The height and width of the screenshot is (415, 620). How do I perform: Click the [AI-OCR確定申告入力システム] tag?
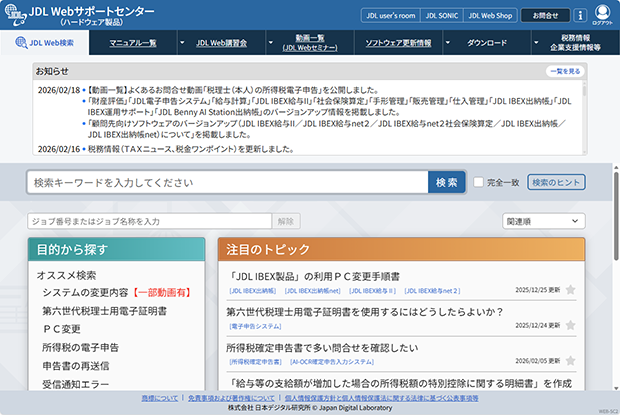tap(332, 362)
